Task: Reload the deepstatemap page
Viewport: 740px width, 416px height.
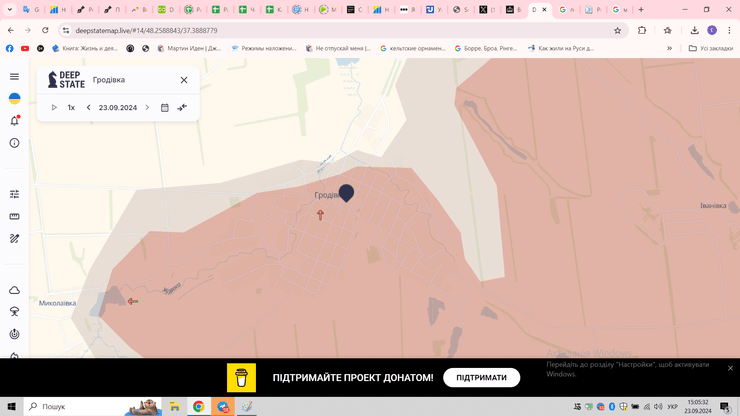Action: [45, 30]
